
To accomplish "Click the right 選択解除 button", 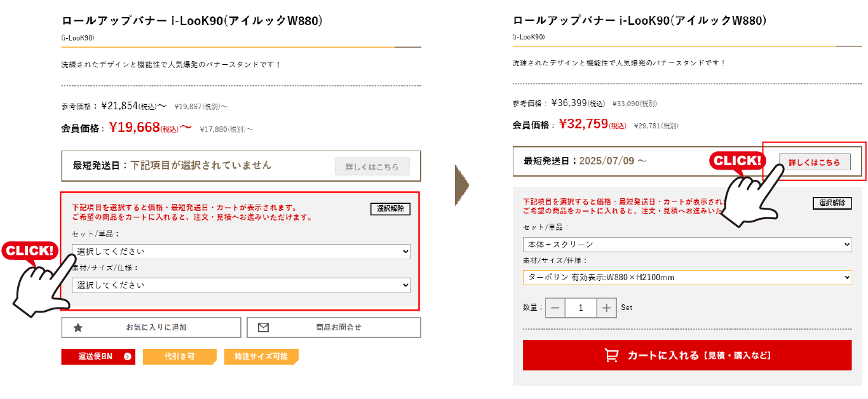I will click(x=832, y=203).
